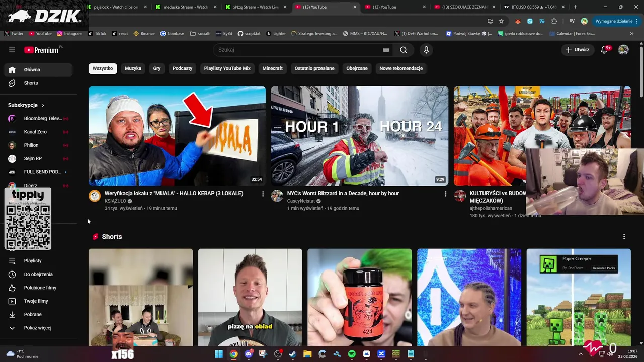Open the socialfi bookmarks folder

tap(200, 34)
